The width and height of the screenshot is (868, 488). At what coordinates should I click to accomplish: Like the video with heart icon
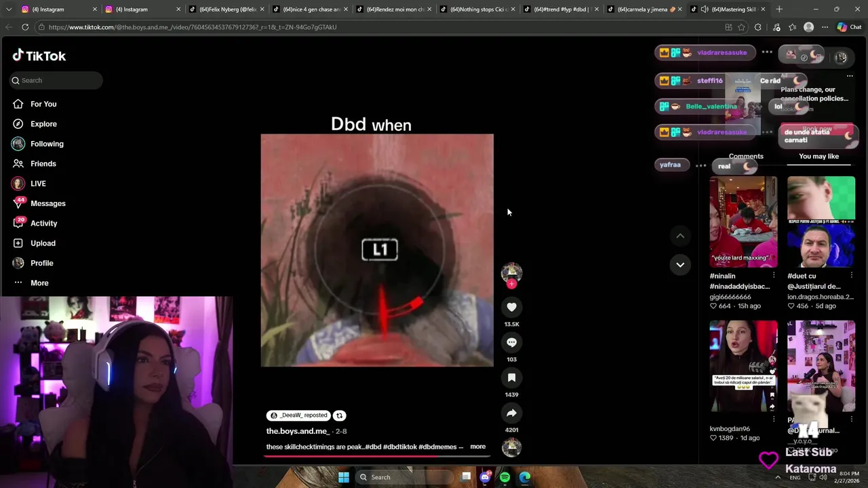pos(511,307)
